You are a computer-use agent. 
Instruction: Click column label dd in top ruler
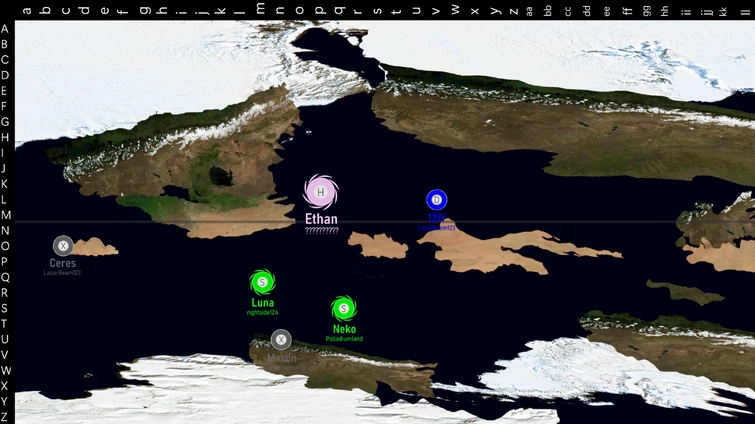(587, 11)
